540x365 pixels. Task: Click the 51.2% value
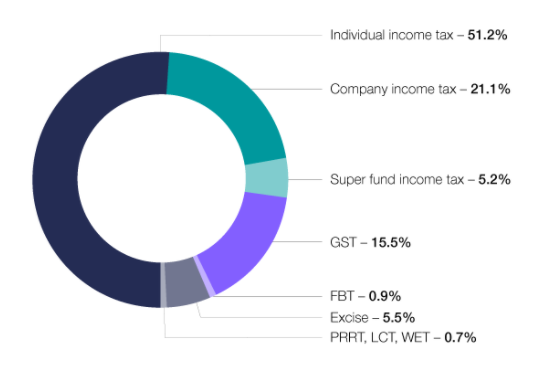[x=487, y=35]
